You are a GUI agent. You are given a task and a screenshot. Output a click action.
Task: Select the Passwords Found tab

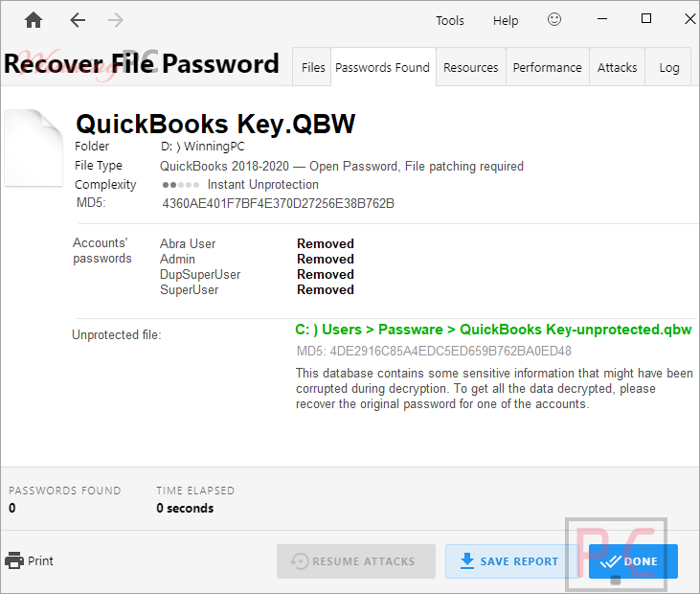[x=383, y=67]
